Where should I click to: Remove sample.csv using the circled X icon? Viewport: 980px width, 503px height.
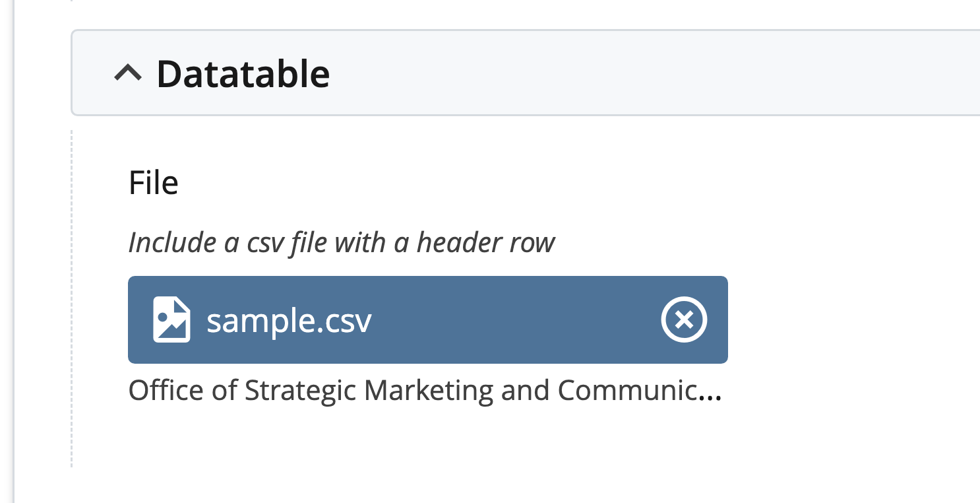(x=684, y=320)
